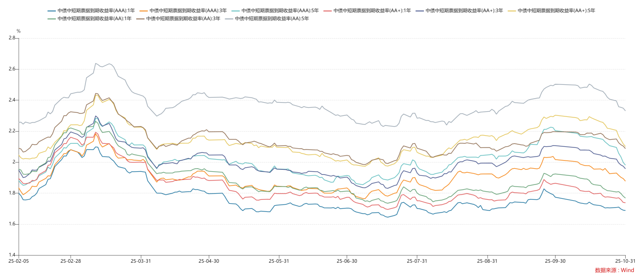
Task: Click the 1.4 y-axis value label
Action: 11,255
